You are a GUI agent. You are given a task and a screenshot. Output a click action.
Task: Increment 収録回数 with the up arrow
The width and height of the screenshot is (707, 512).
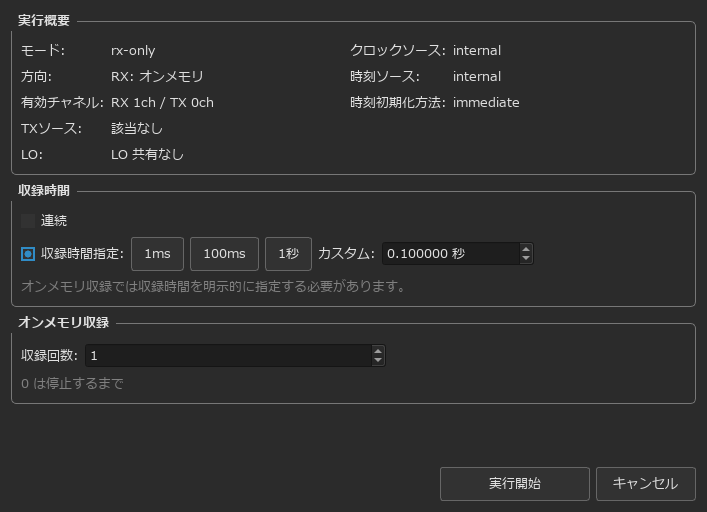click(x=378, y=351)
